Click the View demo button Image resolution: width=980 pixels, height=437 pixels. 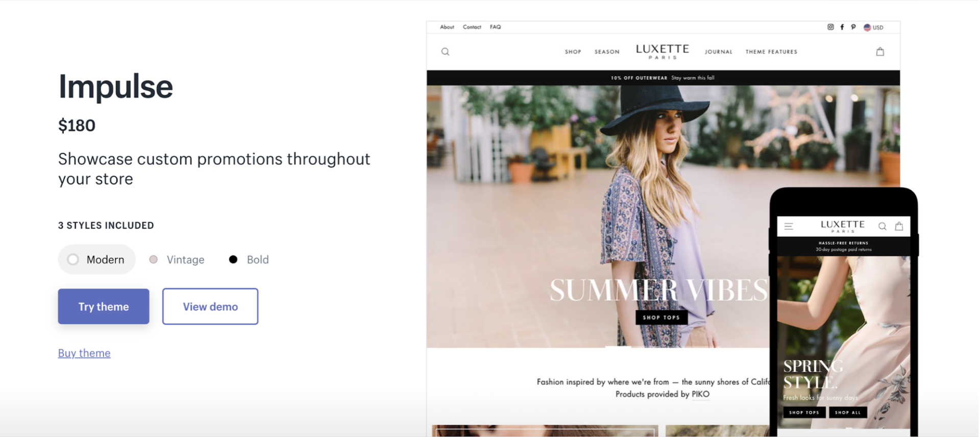click(x=210, y=306)
